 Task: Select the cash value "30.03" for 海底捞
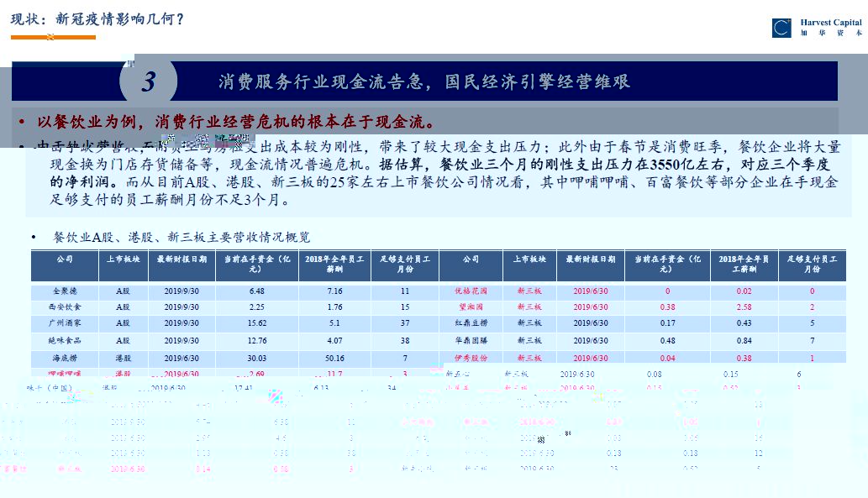point(257,359)
